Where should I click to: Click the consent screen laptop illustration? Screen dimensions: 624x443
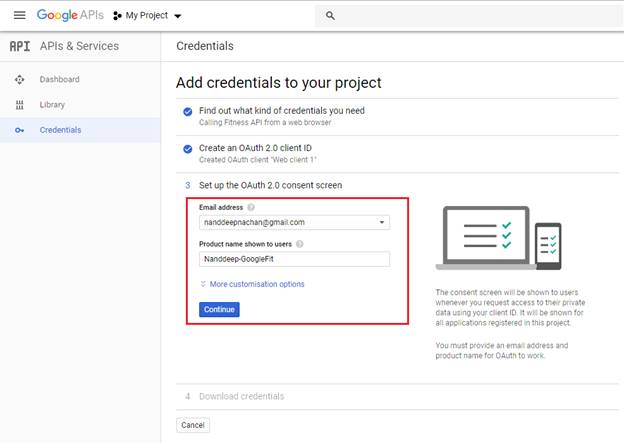(x=499, y=238)
